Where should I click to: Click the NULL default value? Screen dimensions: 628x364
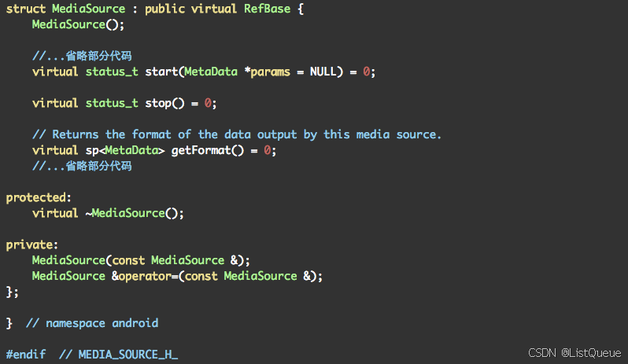click(323, 72)
